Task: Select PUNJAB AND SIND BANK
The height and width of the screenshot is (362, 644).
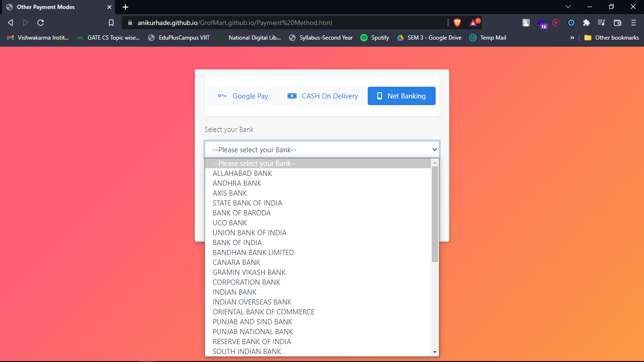Action: (x=318, y=322)
